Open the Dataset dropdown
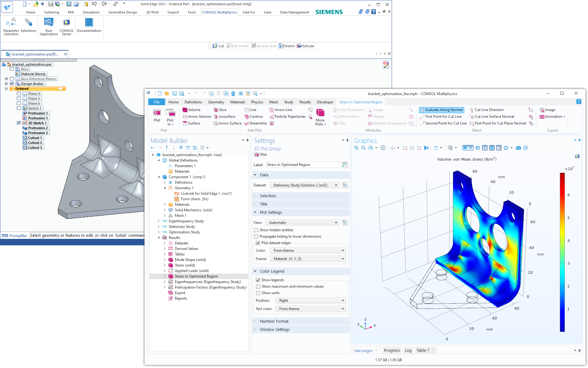The image size is (588, 368). click(x=304, y=185)
